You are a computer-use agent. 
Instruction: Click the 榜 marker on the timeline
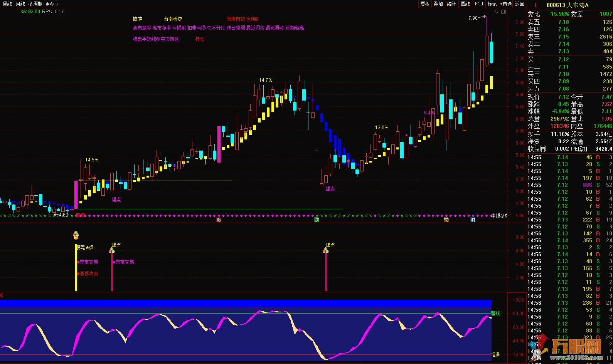pos(446,220)
